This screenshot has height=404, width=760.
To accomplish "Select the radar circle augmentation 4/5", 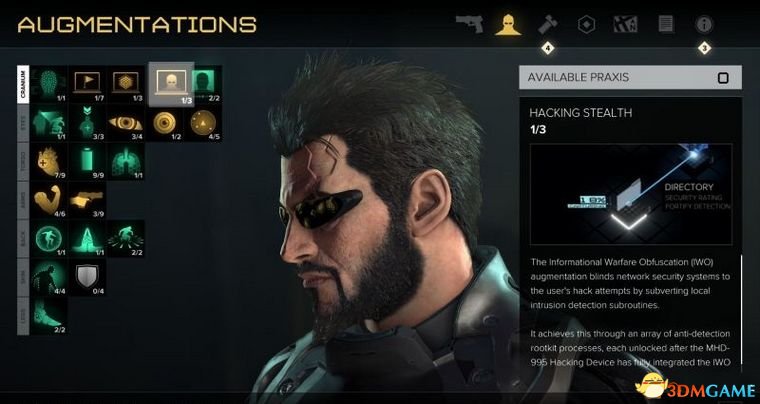I will [x=203, y=123].
